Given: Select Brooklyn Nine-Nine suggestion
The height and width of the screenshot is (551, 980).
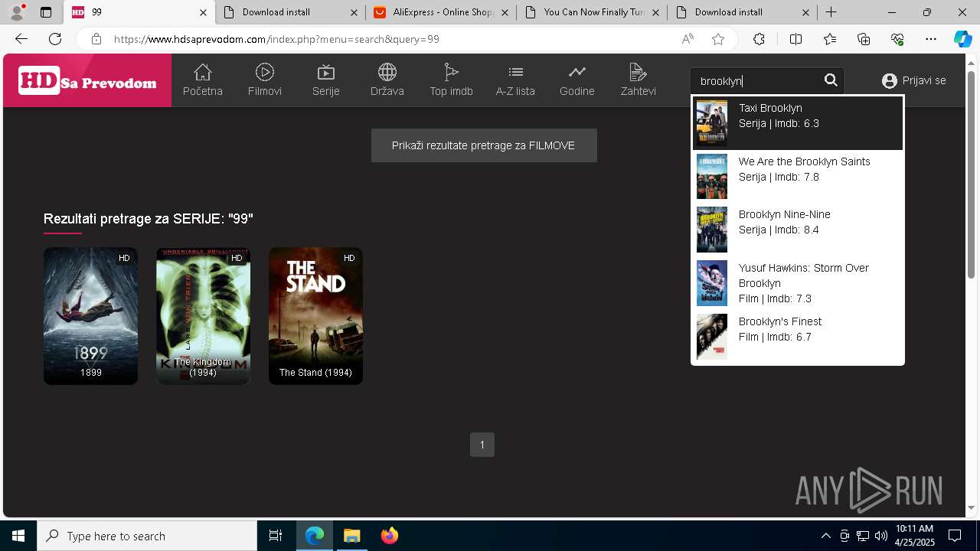Looking at the screenshot, I should pos(798,230).
